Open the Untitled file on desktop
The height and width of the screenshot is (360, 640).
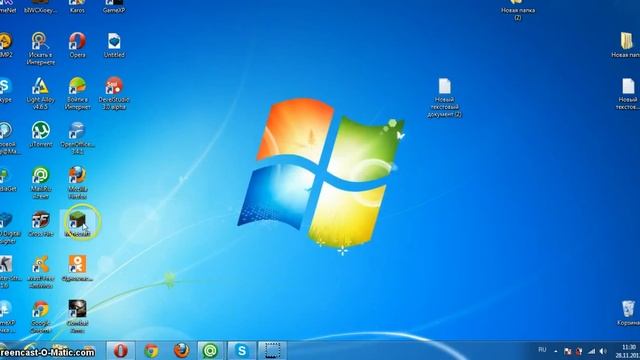coord(114,45)
